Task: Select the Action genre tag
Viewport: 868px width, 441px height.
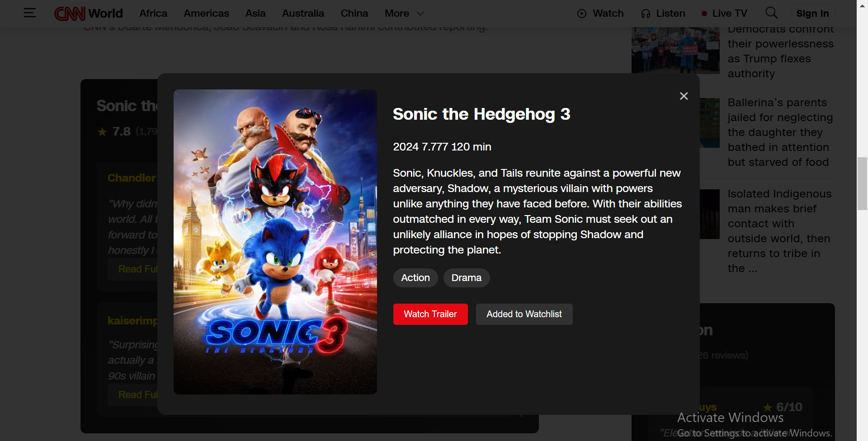Action: click(x=415, y=278)
